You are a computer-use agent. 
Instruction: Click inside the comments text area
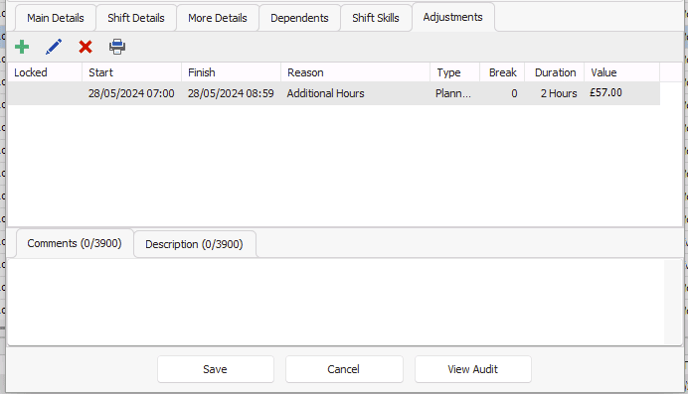pyautogui.click(x=336, y=302)
